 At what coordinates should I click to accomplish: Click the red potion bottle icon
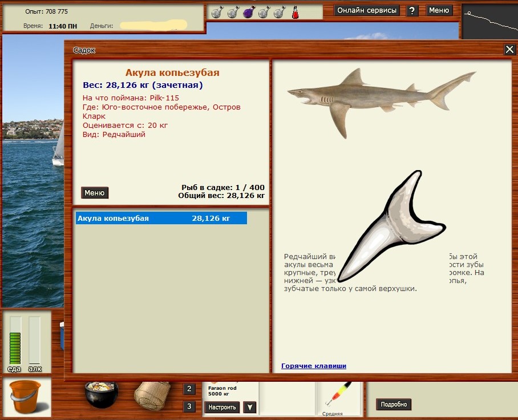point(296,12)
